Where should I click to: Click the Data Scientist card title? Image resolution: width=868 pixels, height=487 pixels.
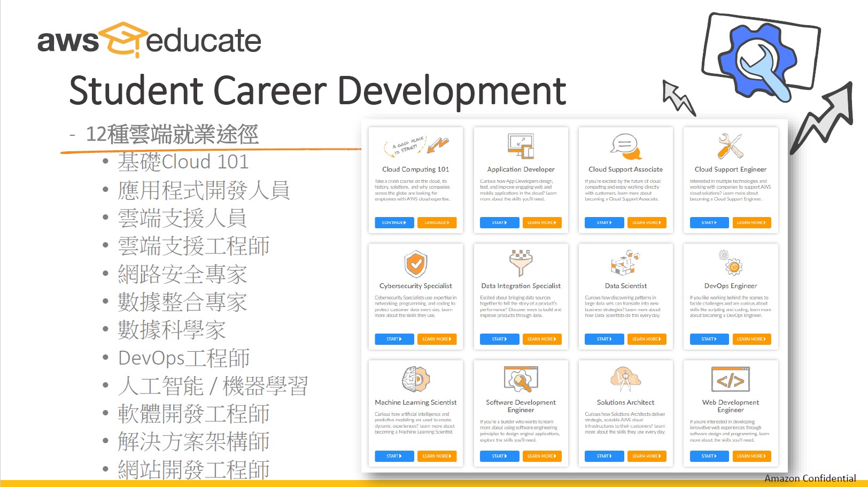[x=625, y=286]
